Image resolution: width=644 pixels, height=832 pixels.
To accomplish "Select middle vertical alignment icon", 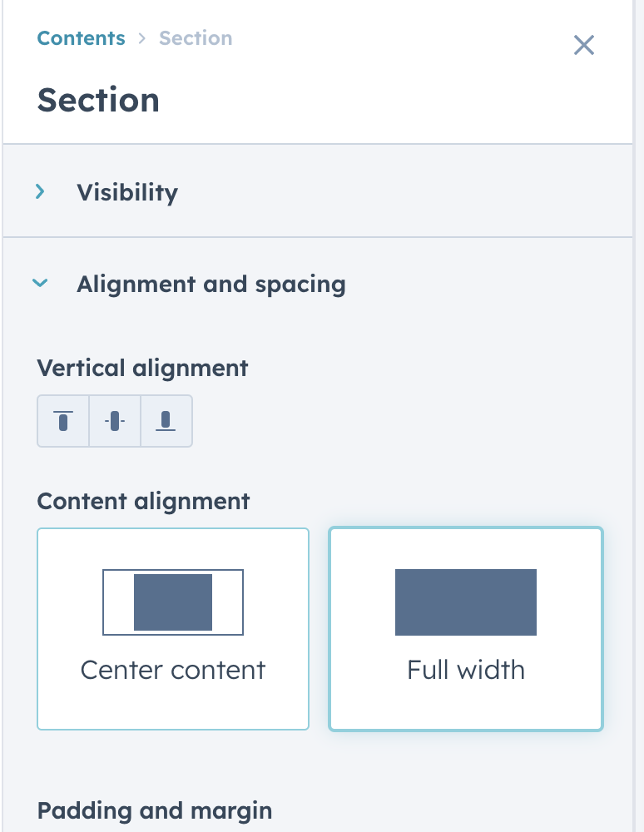I will 115,421.
